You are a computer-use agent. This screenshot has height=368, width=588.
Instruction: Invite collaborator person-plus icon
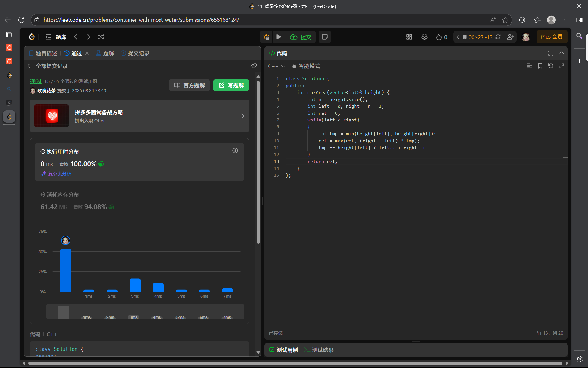(x=510, y=37)
